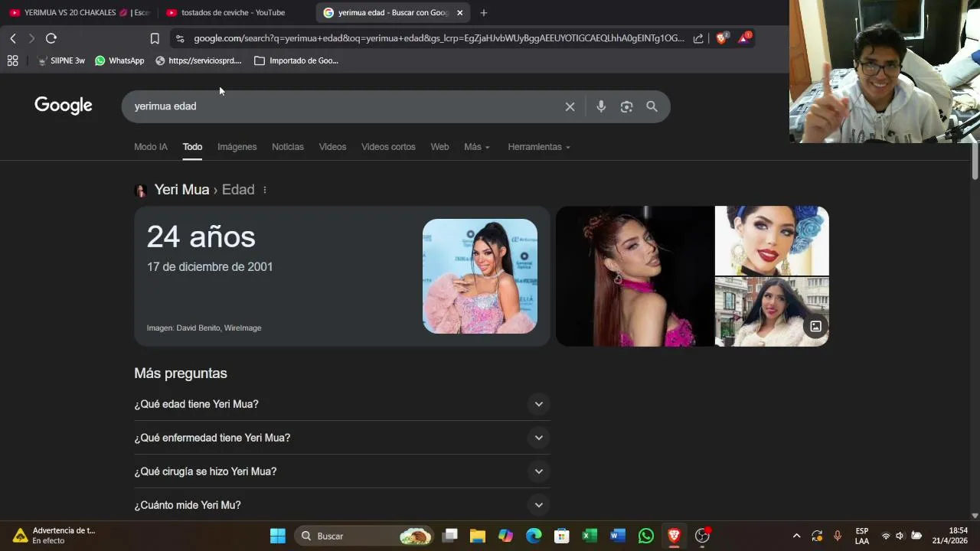Expand ¿Cuánto mide Yeri Mu?
The width and height of the screenshot is (980, 551).
click(x=342, y=505)
